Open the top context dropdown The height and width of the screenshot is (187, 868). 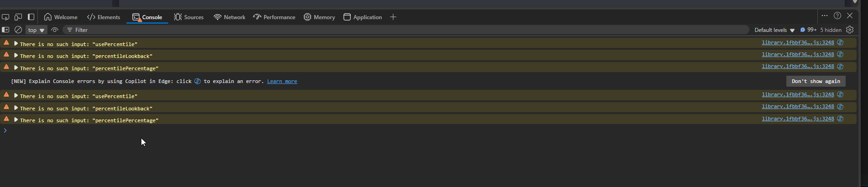click(x=36, y=30)
